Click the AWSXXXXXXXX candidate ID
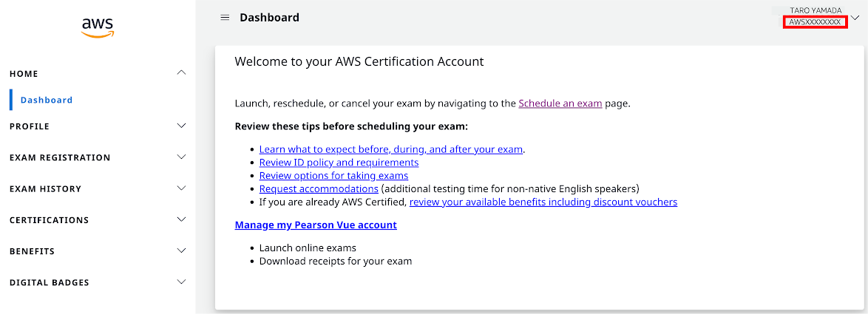This screenshot has width=868, height=314. click(x=816, y=22)
